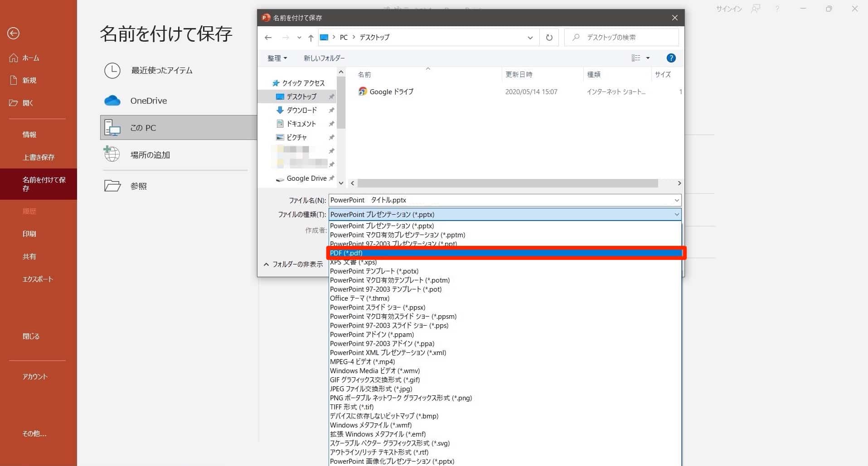The image size is (868, 466).
Task: Choose Office テーマ (*.thmx) type
Action: [x=505, y=298]
